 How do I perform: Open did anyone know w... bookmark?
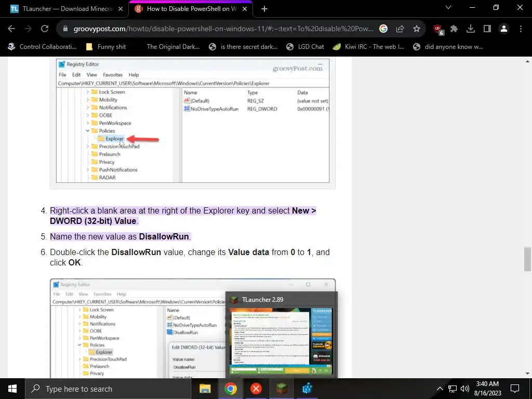click(x=448, y=47)
